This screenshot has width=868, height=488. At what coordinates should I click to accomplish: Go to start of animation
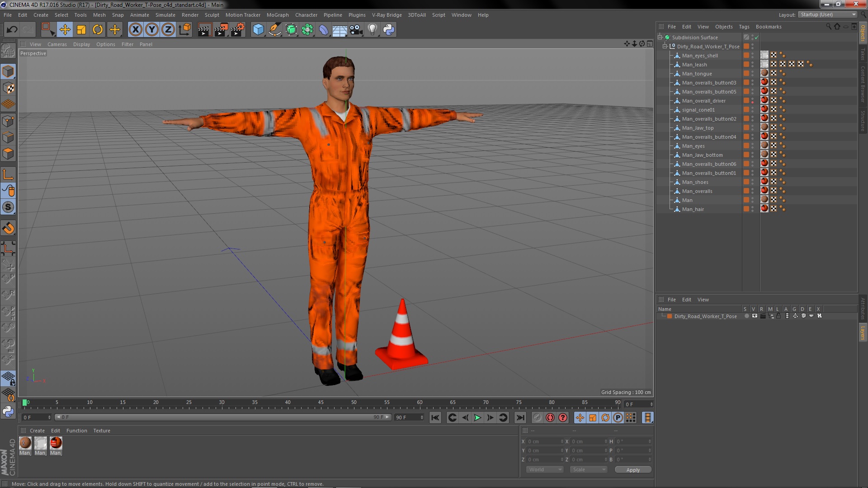(x=435, y=418)
